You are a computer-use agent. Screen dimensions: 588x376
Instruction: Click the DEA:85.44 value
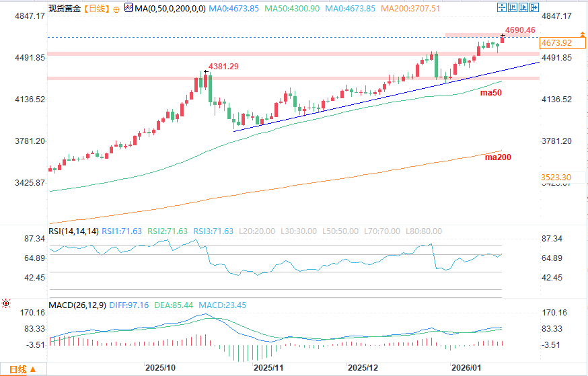pyautogui.click(x=174, y=305)
